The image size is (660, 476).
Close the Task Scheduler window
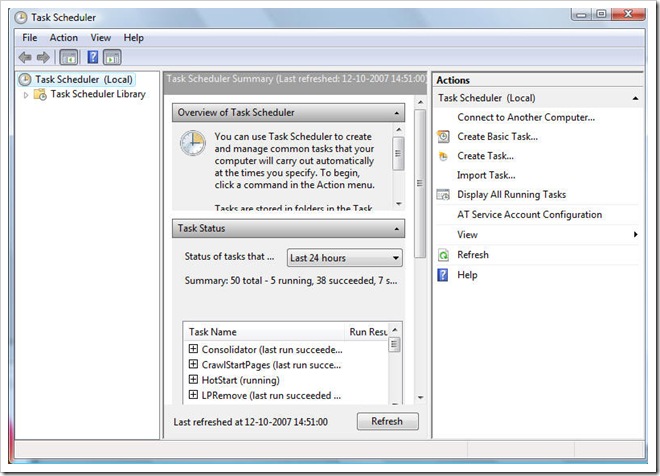click(x=628, y=14)
